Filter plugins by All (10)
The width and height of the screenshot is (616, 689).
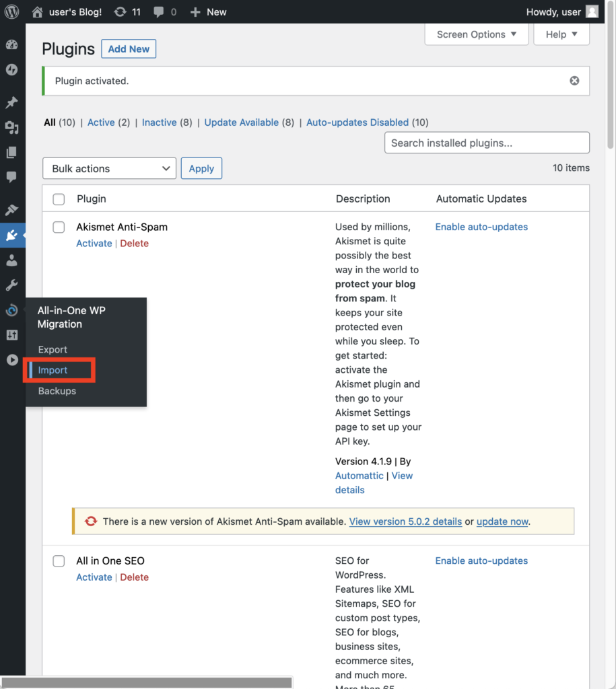click(x=59, y=122)
